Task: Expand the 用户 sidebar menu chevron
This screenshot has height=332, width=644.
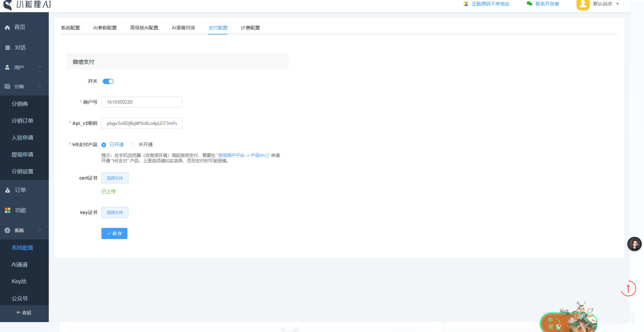Action: [x=40, y=67]
